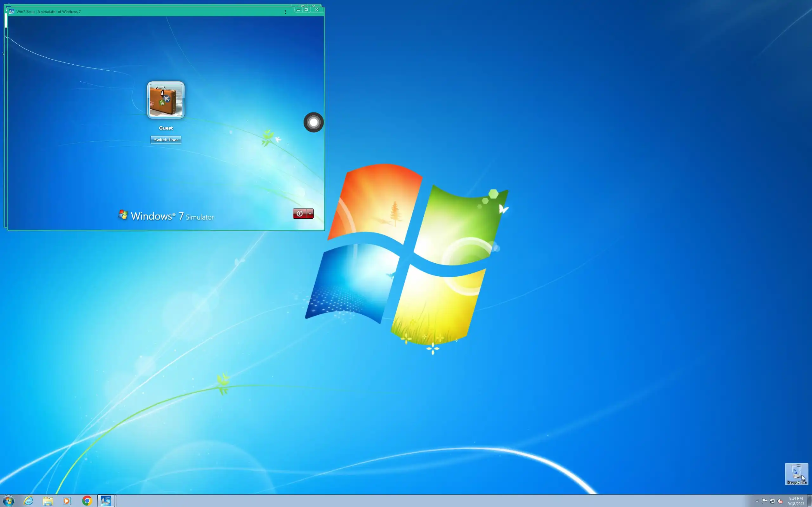
Task: Expand the shutdown options arrow
Action: tap(310, 214)
